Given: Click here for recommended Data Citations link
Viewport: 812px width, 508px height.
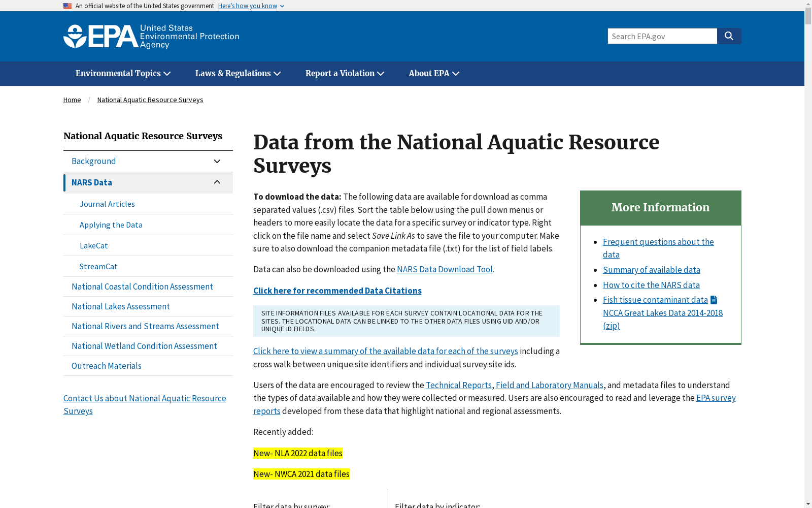Looking at the screenshot, I should click(x=337, y=291).
